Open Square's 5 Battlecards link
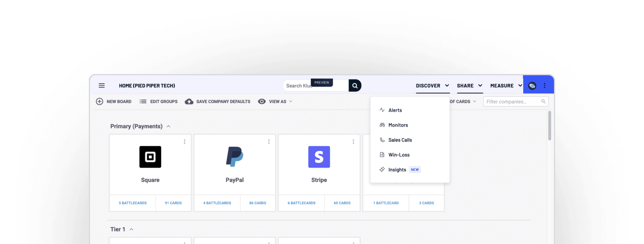The image size is (644, 244). (x=133, y=203)
